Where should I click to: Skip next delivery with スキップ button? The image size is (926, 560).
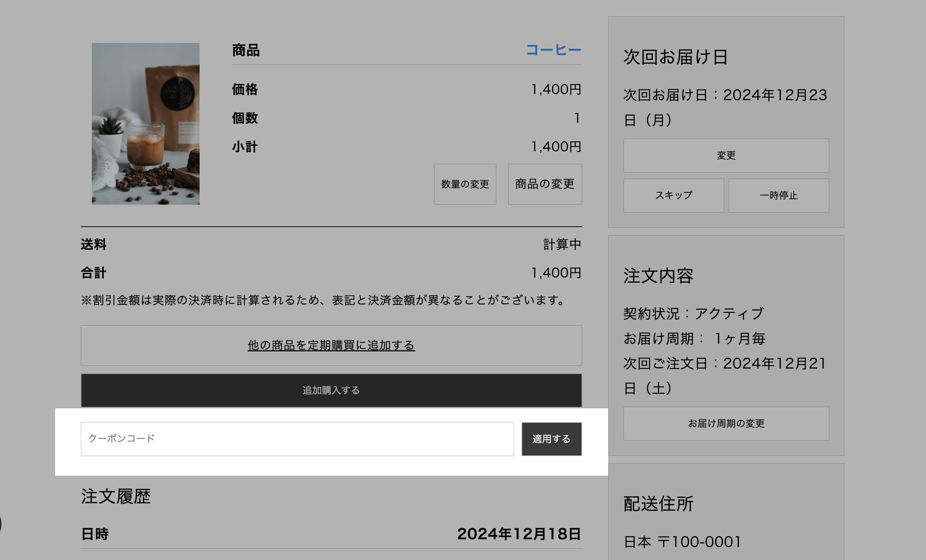click(673, 195)
